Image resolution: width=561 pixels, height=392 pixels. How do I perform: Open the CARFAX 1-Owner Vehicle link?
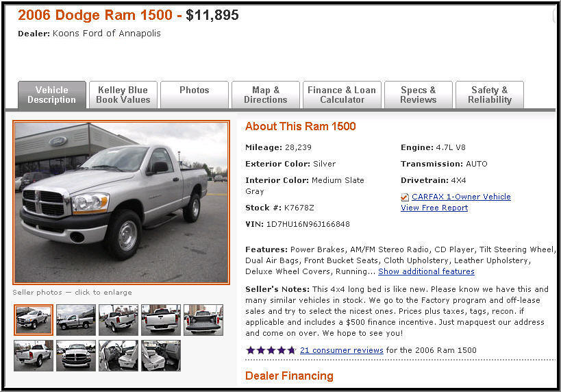click(x=461, y=197)
